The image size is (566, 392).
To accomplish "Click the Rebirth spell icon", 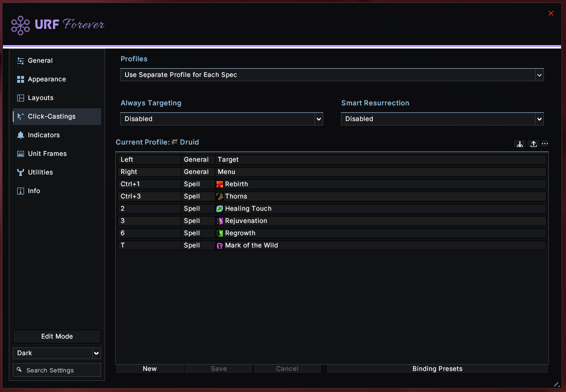I will click(219, 184).
